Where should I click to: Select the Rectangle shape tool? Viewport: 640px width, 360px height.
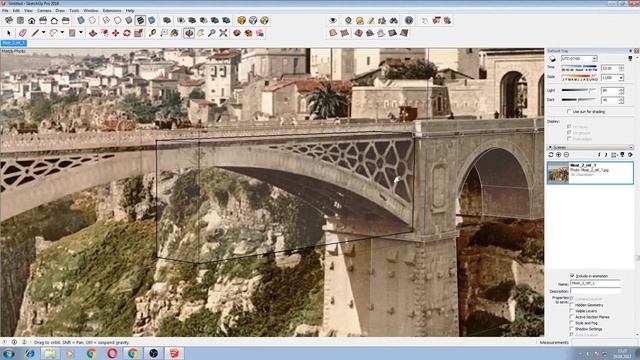[72, 33]
